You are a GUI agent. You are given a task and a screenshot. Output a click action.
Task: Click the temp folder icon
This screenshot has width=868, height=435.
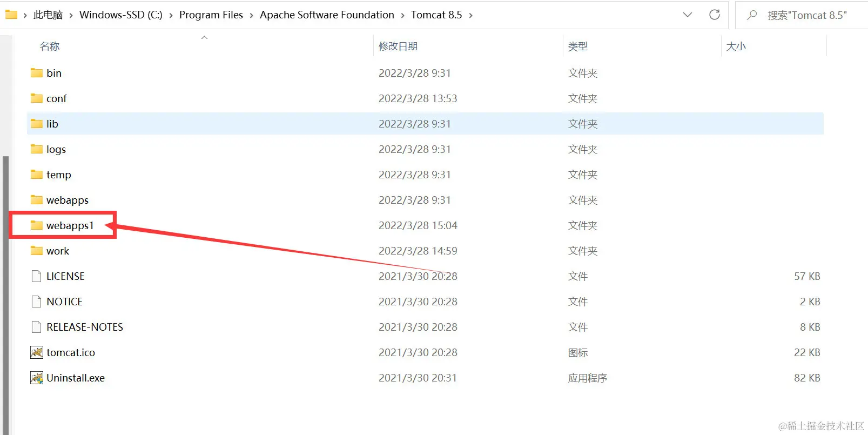37,175
